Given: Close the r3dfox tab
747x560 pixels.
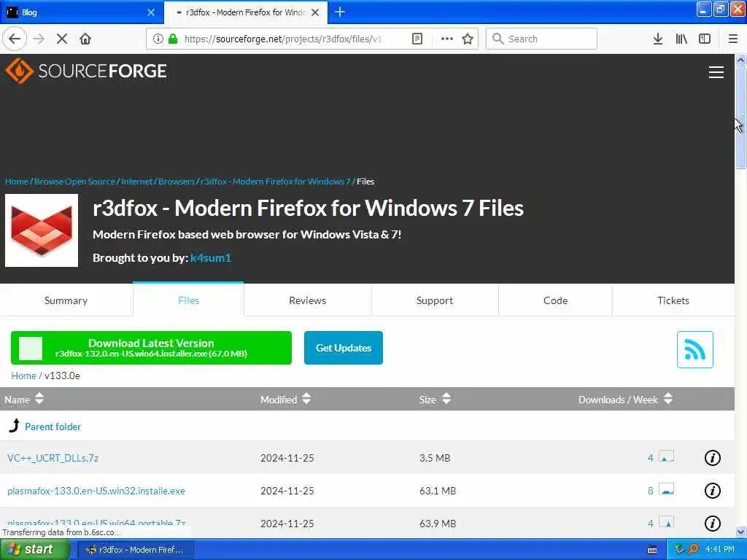Looking at the screenshot, I should (x=315, y=12).
